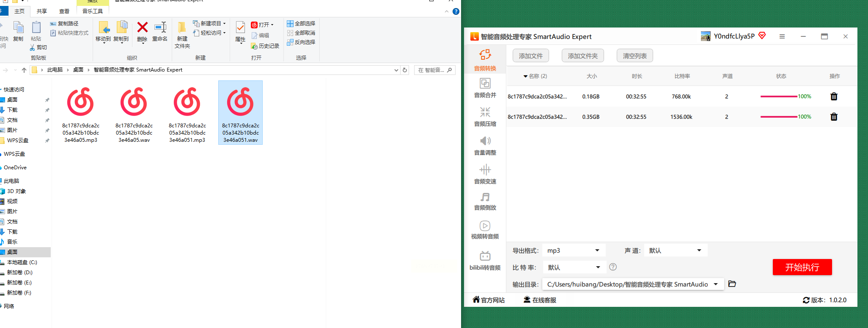Open the 音频转换 audio conversion panel

pyautogui.click(x=485, y=60)
